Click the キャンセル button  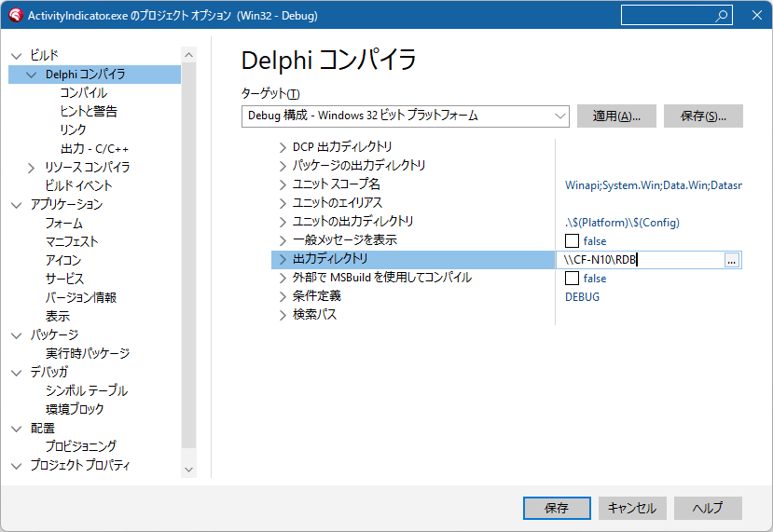point(632,508)
